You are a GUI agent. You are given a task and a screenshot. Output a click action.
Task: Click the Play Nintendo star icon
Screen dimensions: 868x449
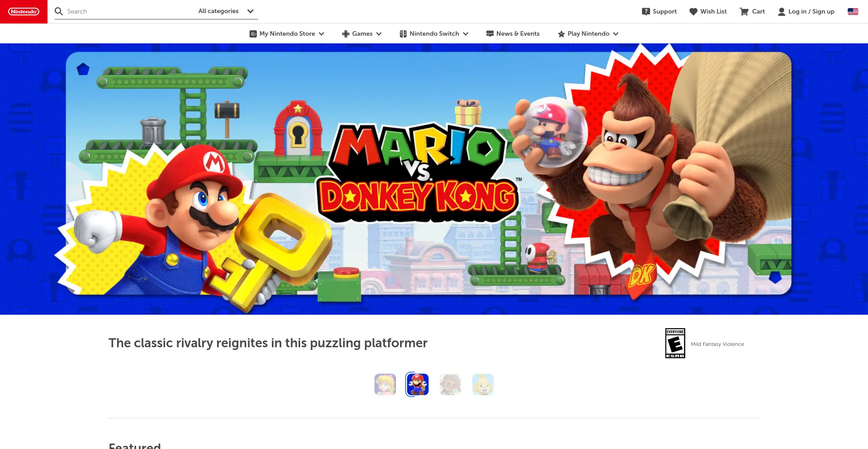[561, 34]
